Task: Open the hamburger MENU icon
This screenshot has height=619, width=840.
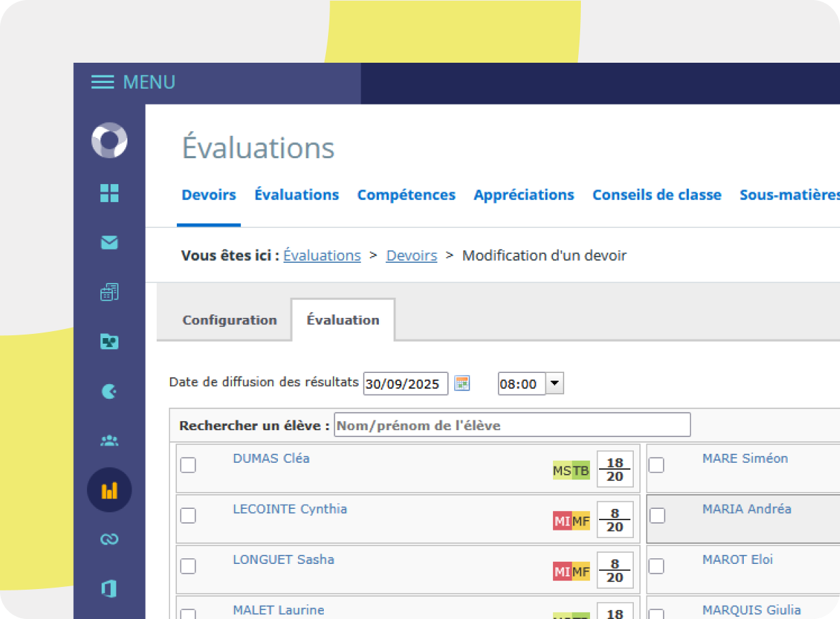Action: click(102, 82)
